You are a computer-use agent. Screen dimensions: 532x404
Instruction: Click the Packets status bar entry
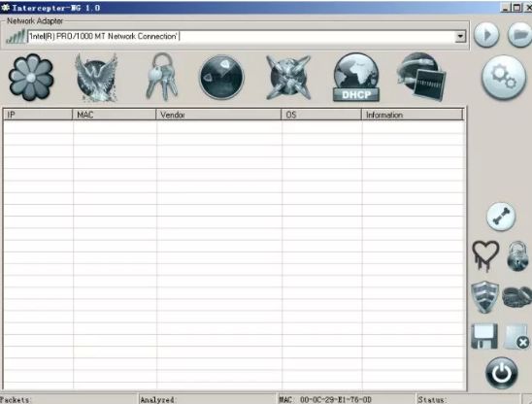pyautogui.click(x=69, y=399)
